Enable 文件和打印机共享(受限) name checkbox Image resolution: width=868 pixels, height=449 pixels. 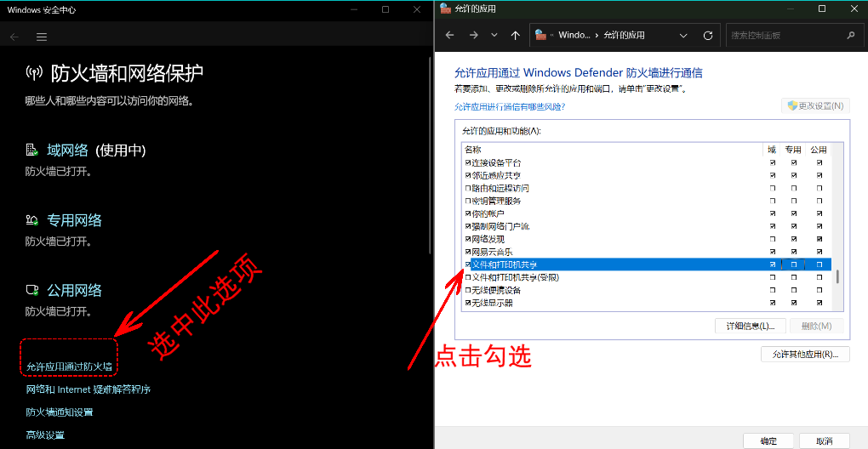click(x=468, y=277)
